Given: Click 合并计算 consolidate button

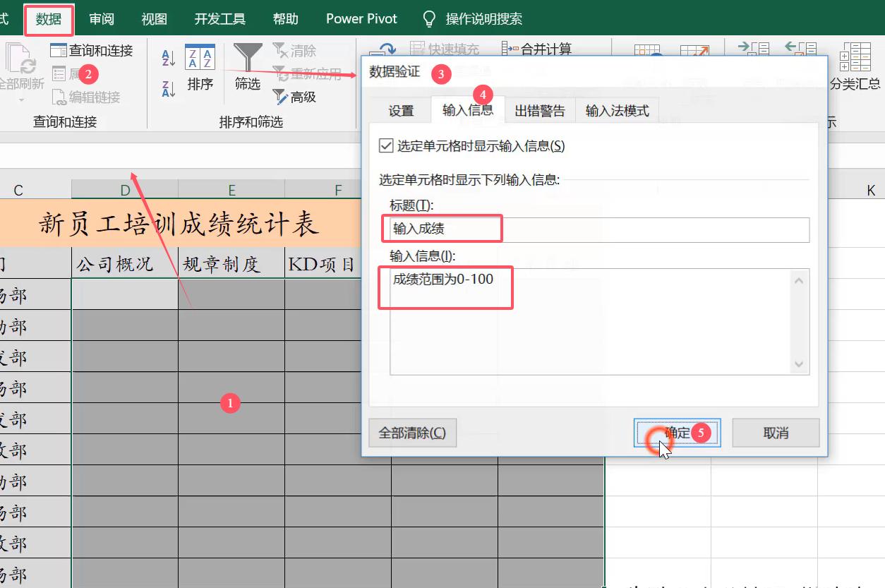Looking at the screenshot, I should tap(537, 49).
